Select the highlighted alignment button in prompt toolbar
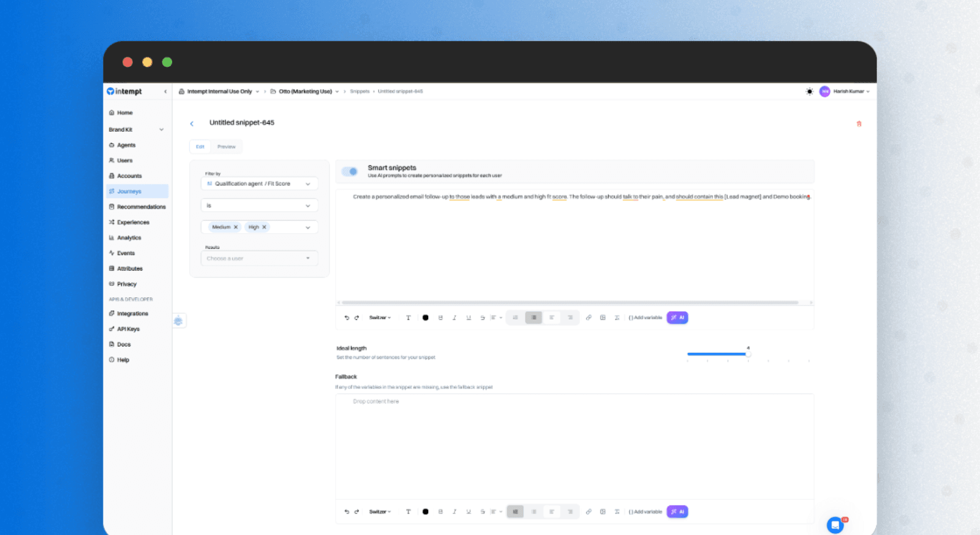The width and height of the screenshot is (980, 535). pos(533,317)
